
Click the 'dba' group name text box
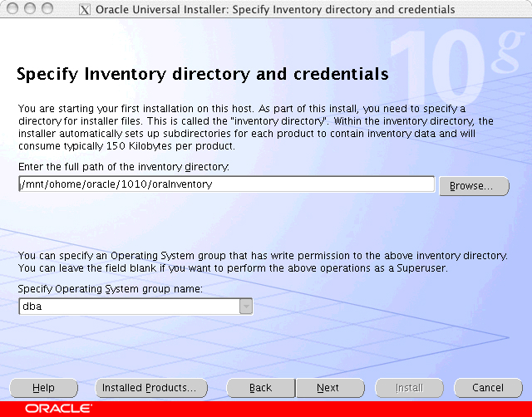pos(128,307)
